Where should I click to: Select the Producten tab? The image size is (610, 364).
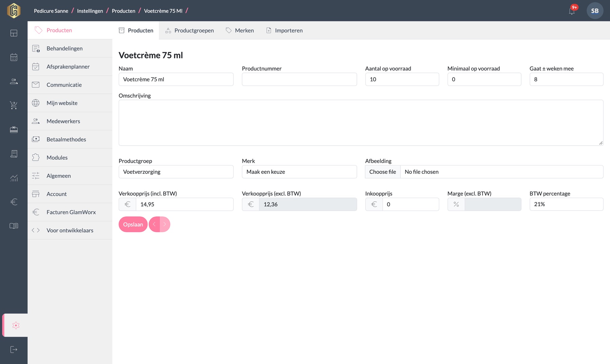coord(136,30)
